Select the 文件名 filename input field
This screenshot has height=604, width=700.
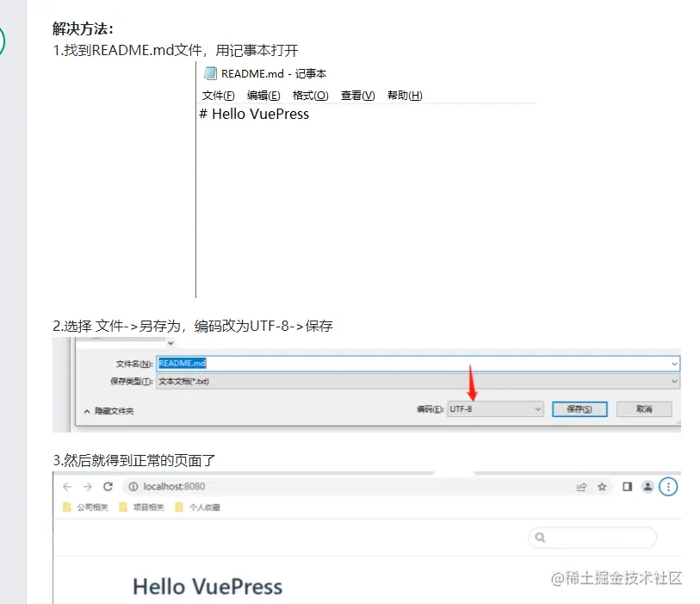(344, 363)
